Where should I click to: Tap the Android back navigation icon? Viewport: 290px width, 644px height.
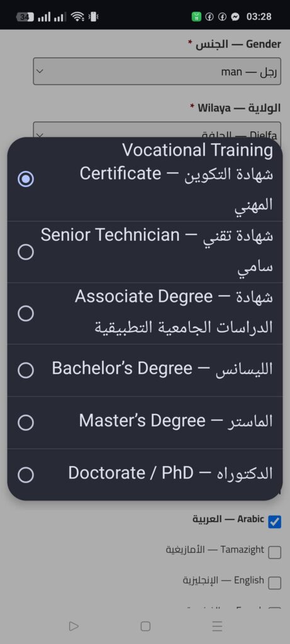pyautogui.click(x=74, y=626)
